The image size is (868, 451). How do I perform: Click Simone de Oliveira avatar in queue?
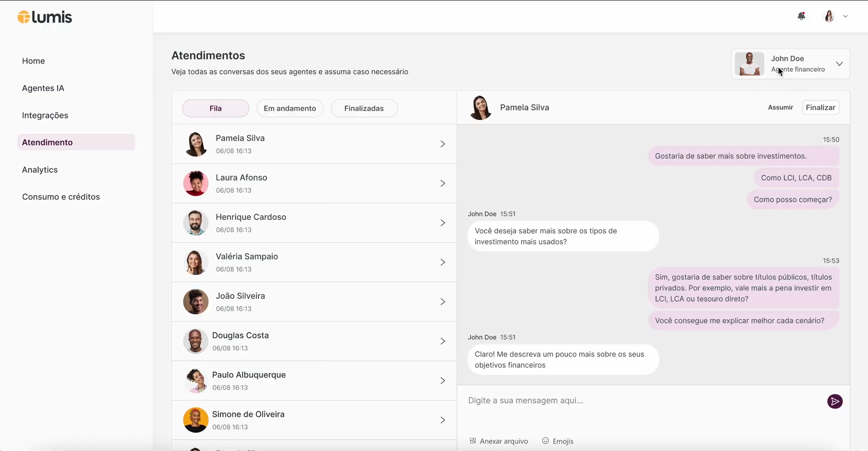[x=196, y=420]
